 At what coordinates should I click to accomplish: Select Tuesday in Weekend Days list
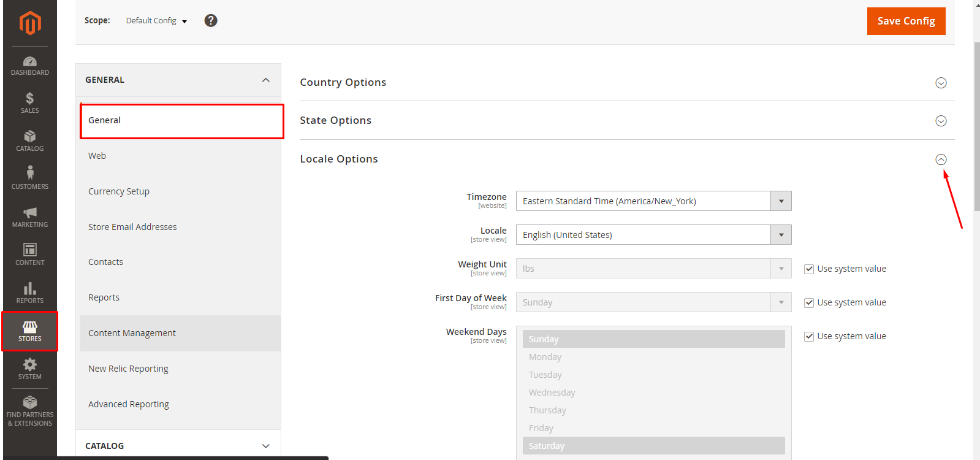click(x=654, y=375)
